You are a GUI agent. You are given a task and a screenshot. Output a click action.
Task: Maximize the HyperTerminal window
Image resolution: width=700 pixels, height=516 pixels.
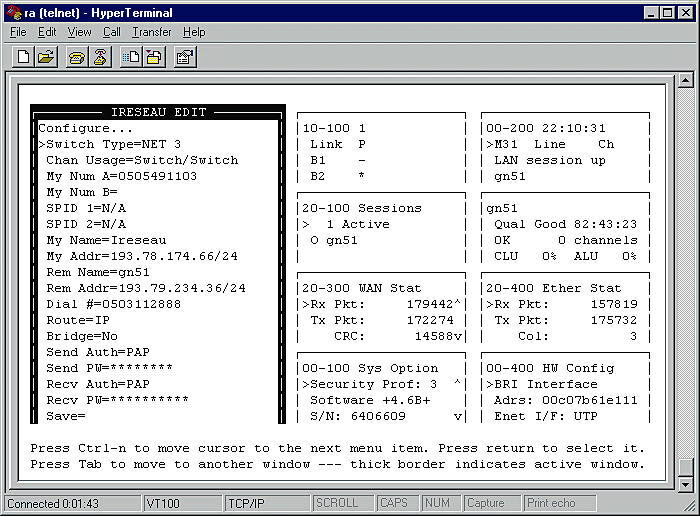click(667, 12)
